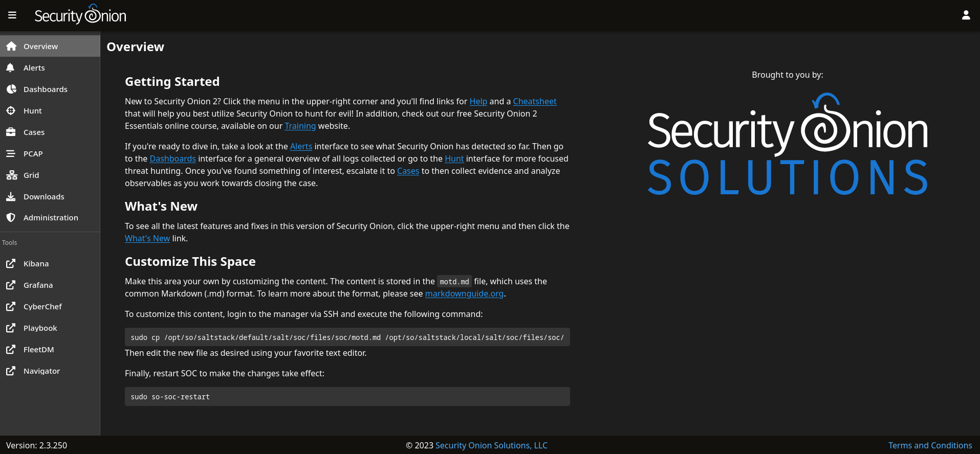The image size is (980, 454).
Task: Open the What's New link
Action: [147, 238]
